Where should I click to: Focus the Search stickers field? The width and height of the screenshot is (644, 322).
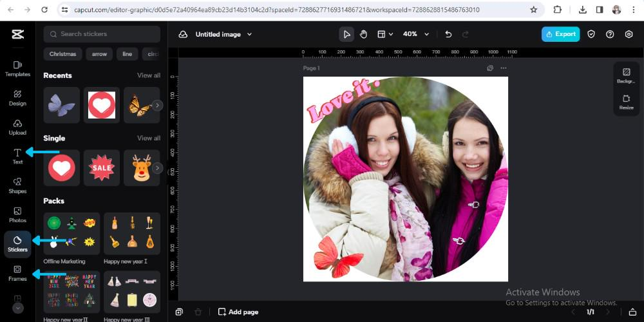pos(102,34)
